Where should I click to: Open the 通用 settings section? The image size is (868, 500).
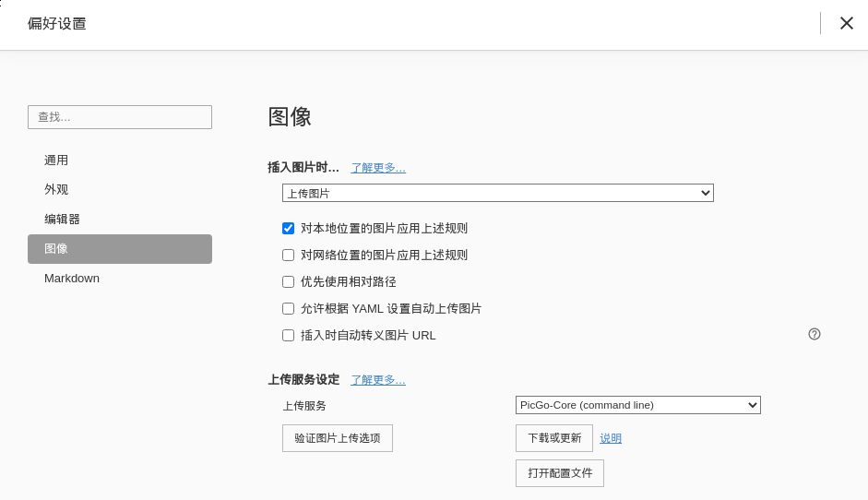(x=56, y=160)
